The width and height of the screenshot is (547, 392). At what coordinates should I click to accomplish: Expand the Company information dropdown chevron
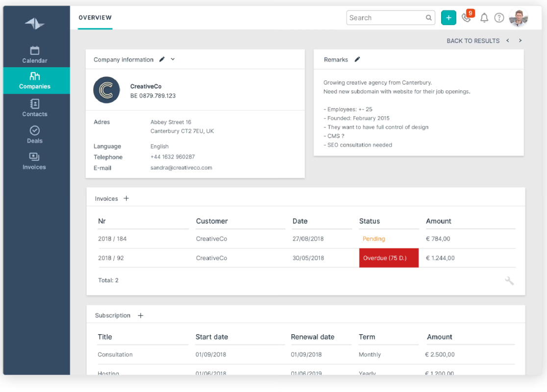click(x=173, y=59)
